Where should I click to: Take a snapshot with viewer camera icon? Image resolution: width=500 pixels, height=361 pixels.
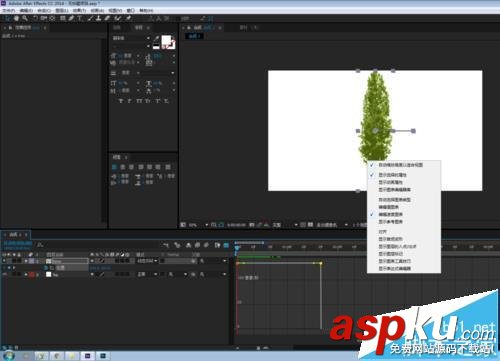point(252,225)
